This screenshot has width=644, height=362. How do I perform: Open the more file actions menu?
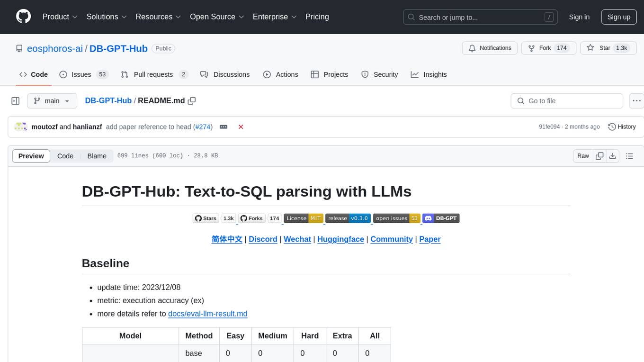pos(636,101)
